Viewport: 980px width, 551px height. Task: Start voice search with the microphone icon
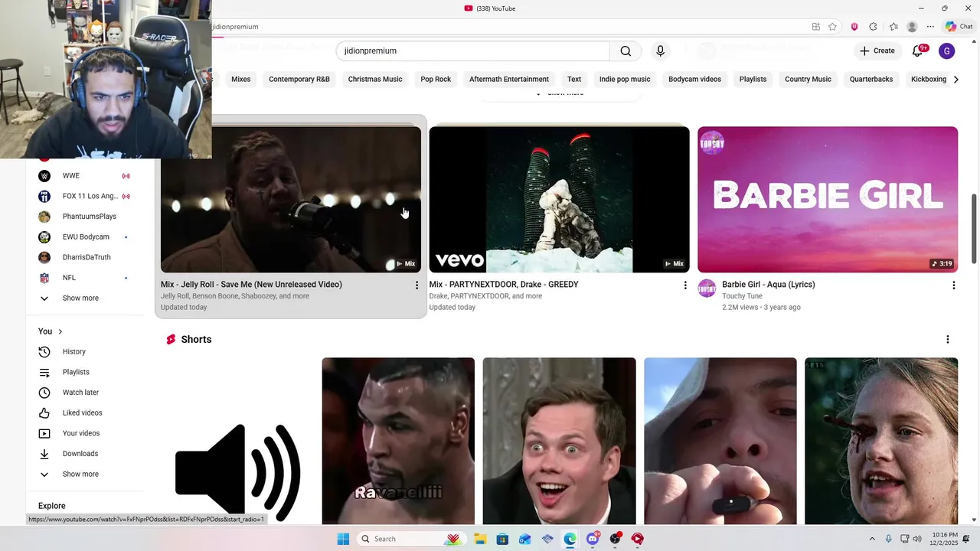(x=660, y=51)
